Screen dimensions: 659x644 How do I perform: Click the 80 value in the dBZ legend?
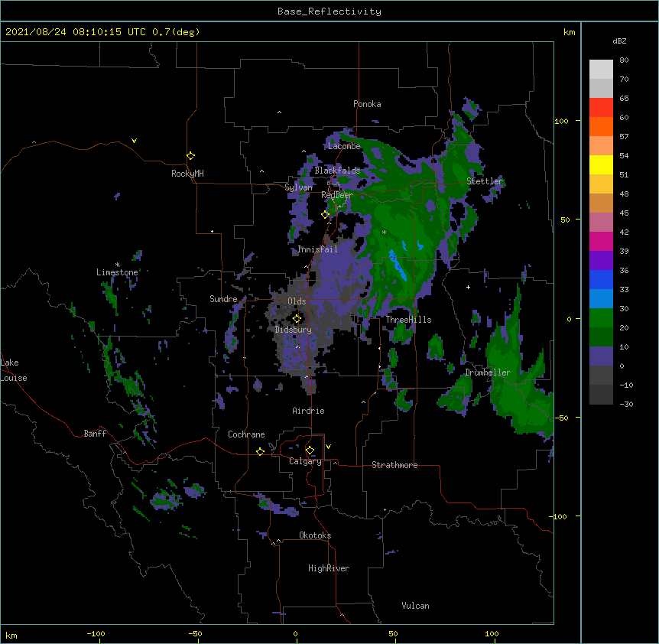[624, 60]
